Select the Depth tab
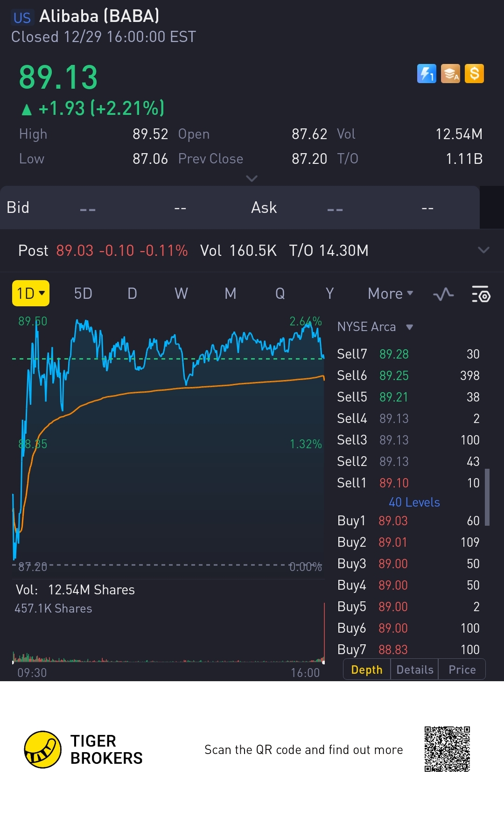 click(367, 670)
